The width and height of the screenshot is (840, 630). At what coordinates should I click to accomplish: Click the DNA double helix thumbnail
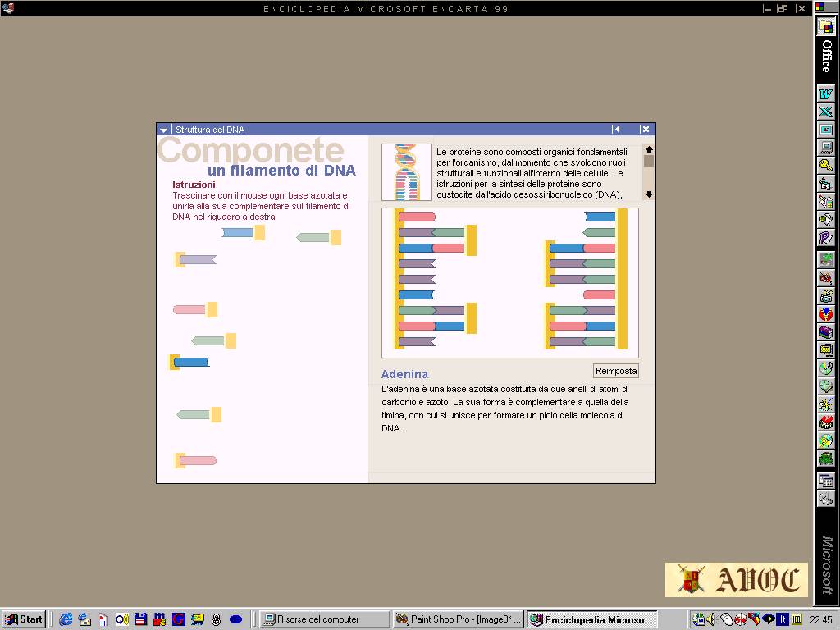pyautogui.click(x=407, y=172)
